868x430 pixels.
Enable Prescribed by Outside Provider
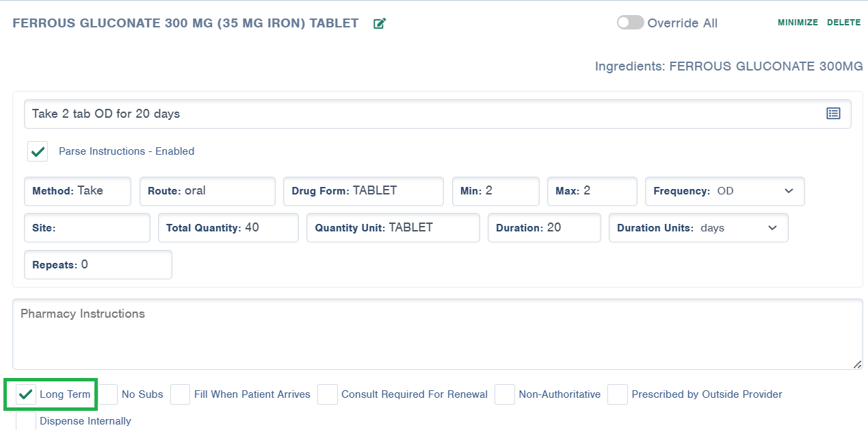tap(617, 394)
